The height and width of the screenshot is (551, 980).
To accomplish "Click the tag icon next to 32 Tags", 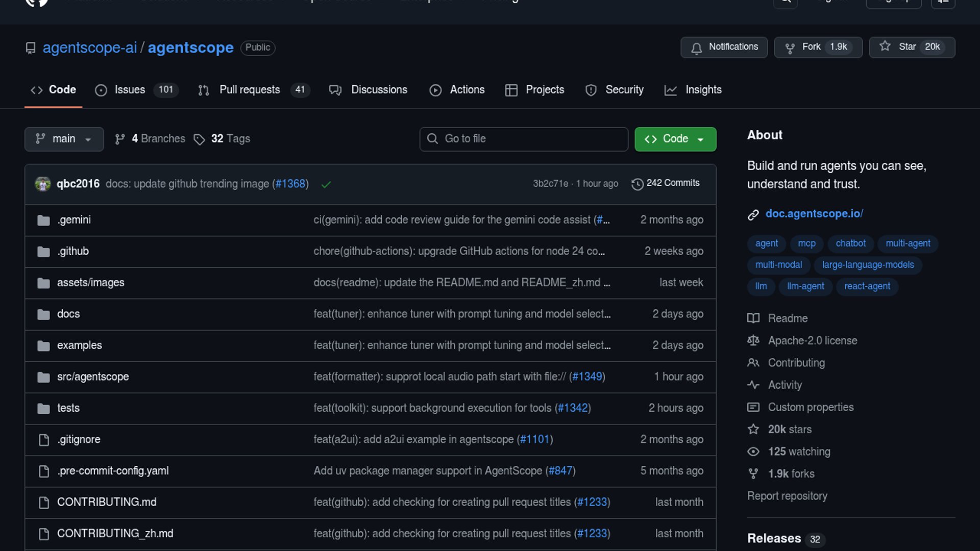I will 199,139.
